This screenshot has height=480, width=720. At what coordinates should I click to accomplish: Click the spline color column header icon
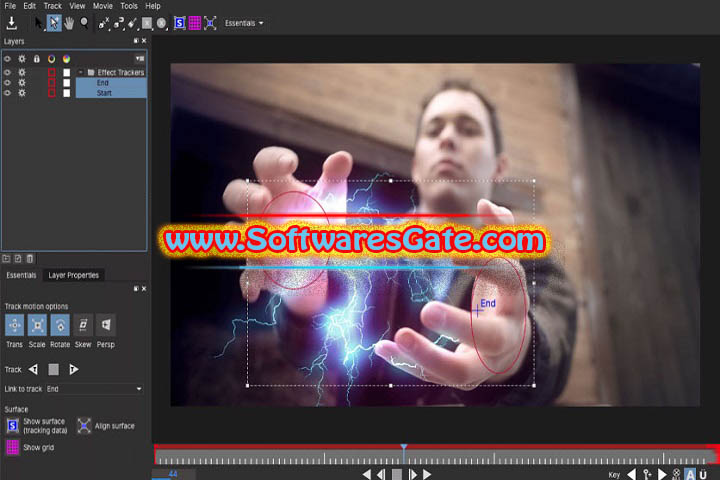coord(51,59)
